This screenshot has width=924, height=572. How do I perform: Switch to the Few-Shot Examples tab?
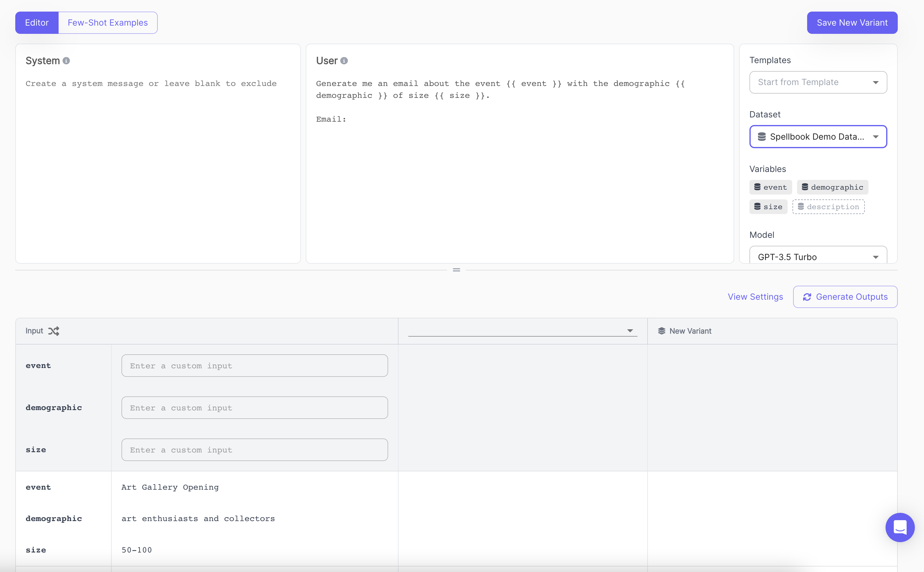[107, 22]
